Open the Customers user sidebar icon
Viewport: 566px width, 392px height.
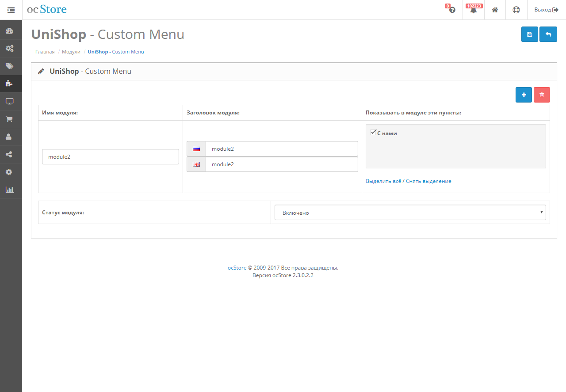(9, 137)
